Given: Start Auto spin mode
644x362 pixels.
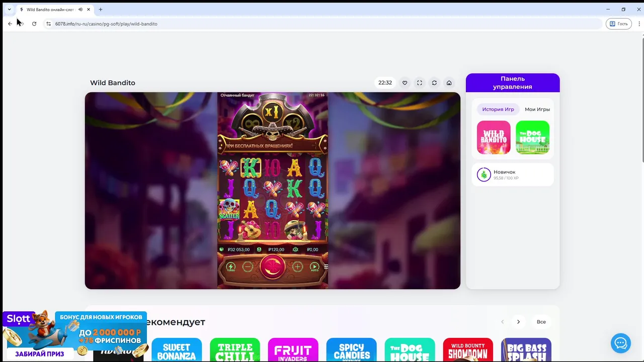Looking at the screenshot, I should point(314,267).
